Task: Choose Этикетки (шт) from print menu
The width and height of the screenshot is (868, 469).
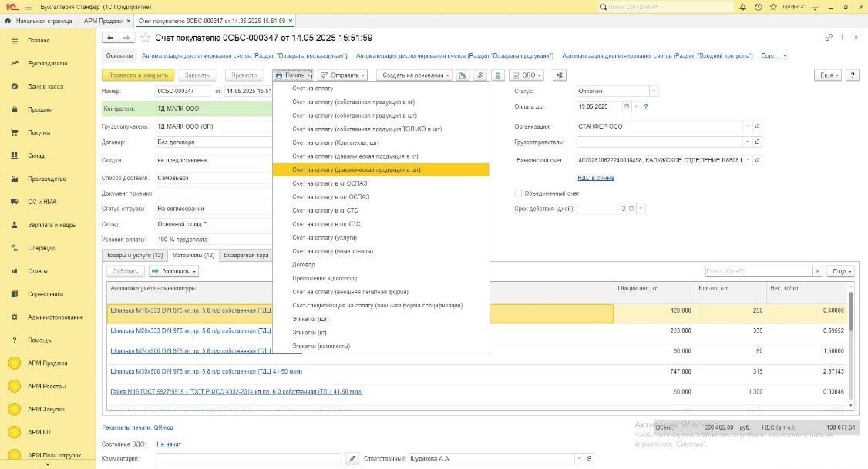Action: tap(311, 319)
